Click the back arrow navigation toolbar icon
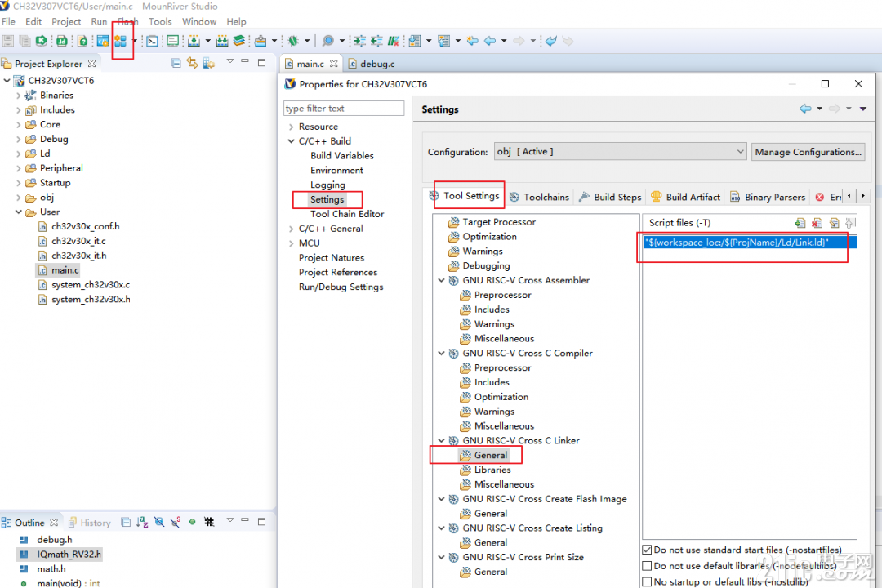This screenshot has width=882, height=588. pos(490,41)
